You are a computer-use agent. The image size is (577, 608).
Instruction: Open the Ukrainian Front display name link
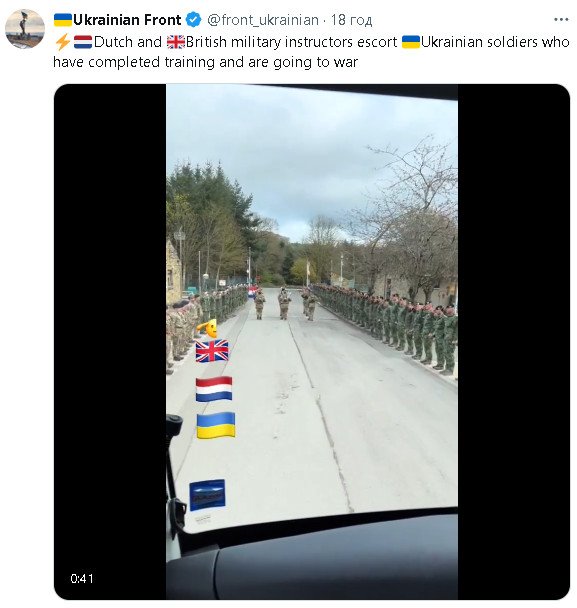[127, 20]
